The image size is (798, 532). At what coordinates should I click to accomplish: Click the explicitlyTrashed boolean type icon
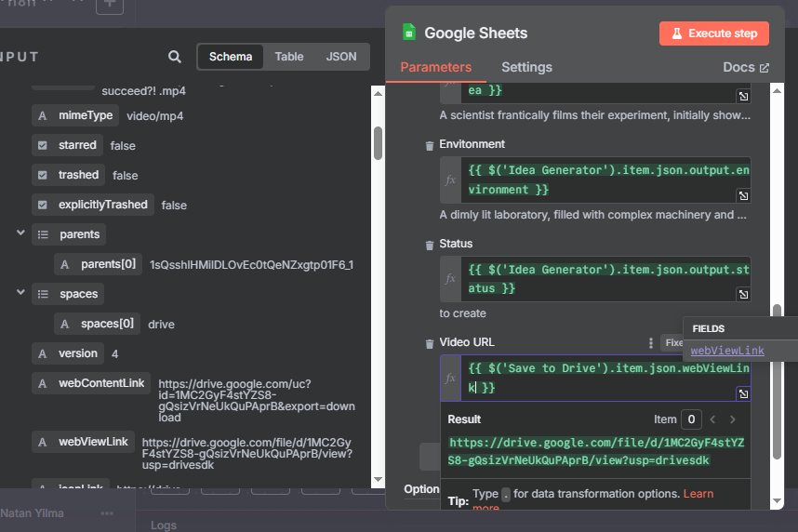click(x=43, y=206)
